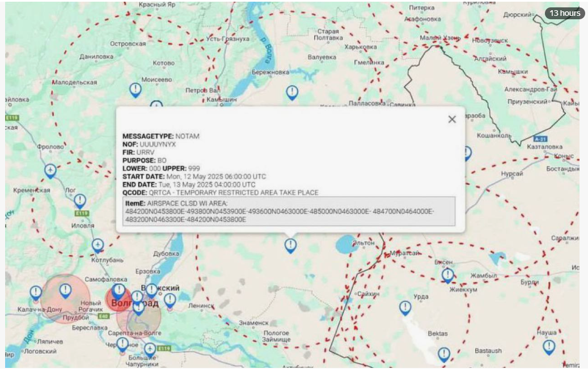This screenshot has width=588, height=373.
Task: Click the E40 road shield near Волгоград
Action: (x=103, y=316)
